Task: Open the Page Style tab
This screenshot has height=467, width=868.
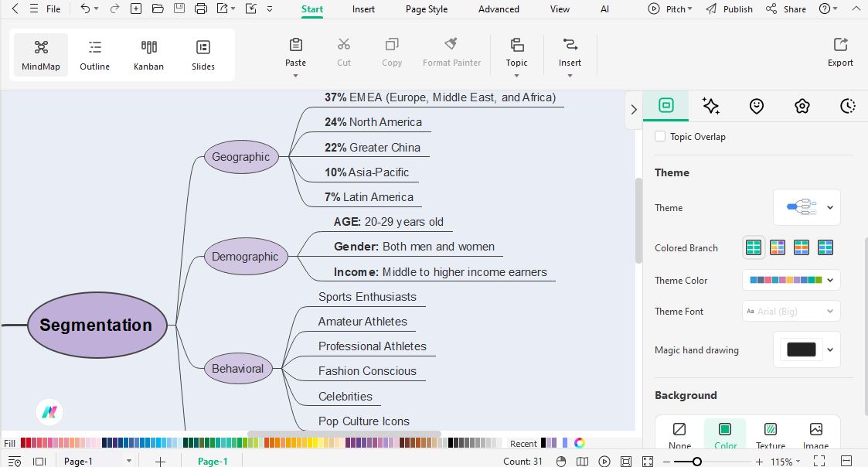Action: pos(426,9)
